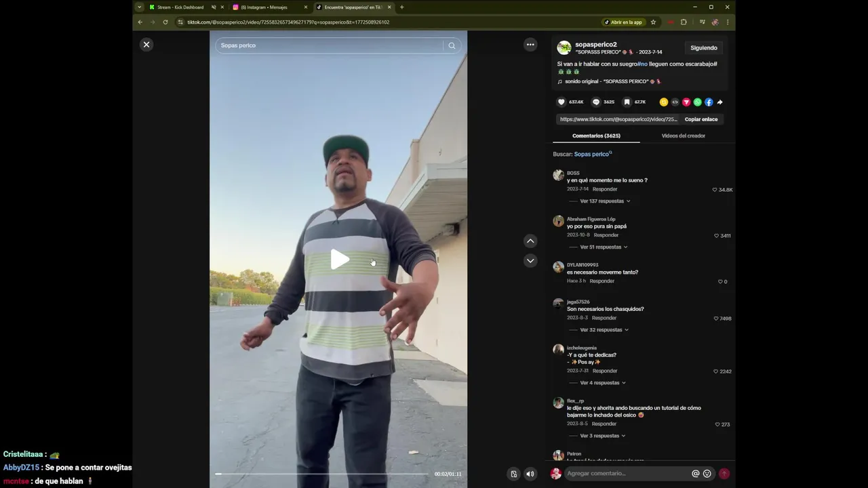This screenshot has width=868, height=488.
Task: Go to next video with down arrow
Action: point(530,260)
